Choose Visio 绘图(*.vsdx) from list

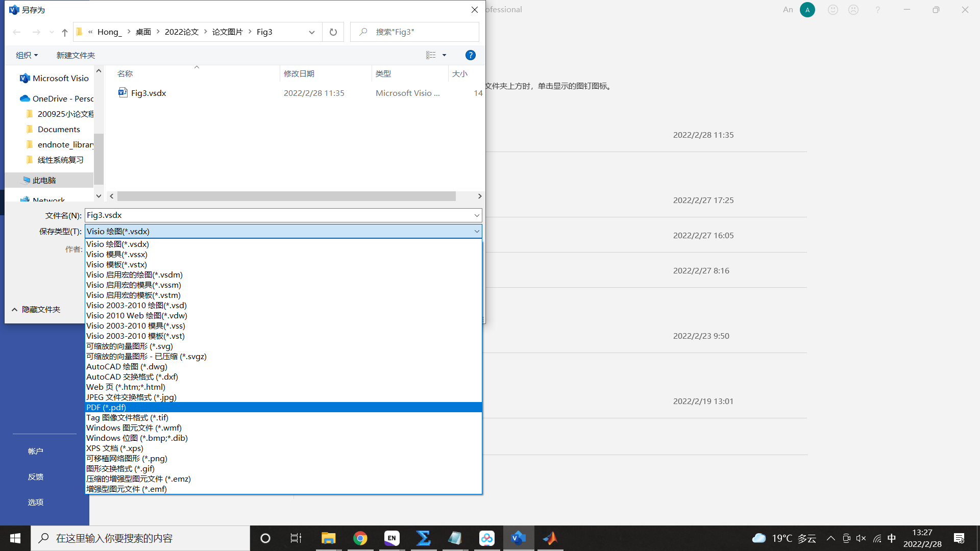pyautogui.click(x=283, y=244)
